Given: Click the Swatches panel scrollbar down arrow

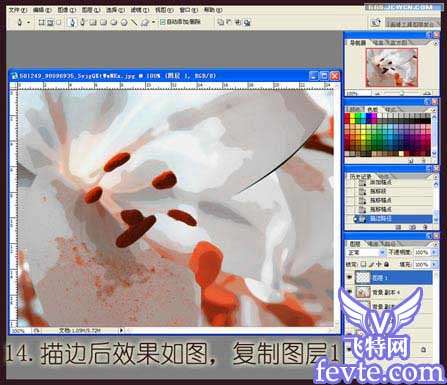Looking at the screenshot, I should (434, 153).
